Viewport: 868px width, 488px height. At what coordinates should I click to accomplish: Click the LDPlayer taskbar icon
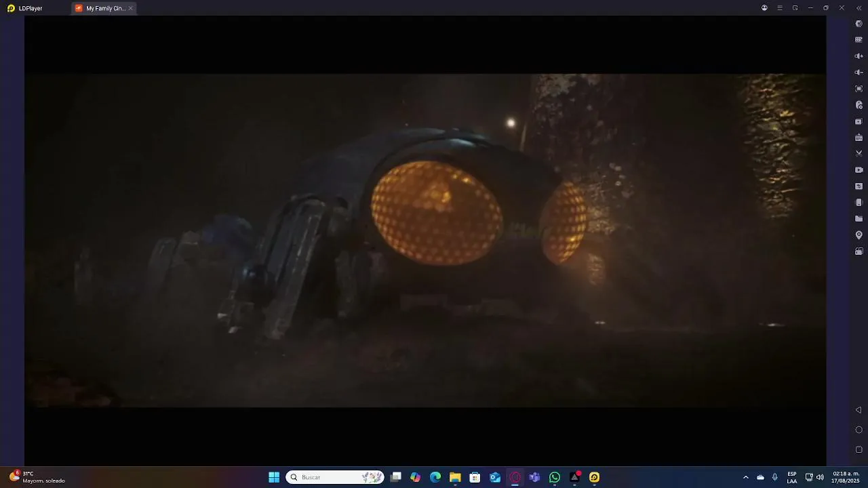[x=594, y=477]
